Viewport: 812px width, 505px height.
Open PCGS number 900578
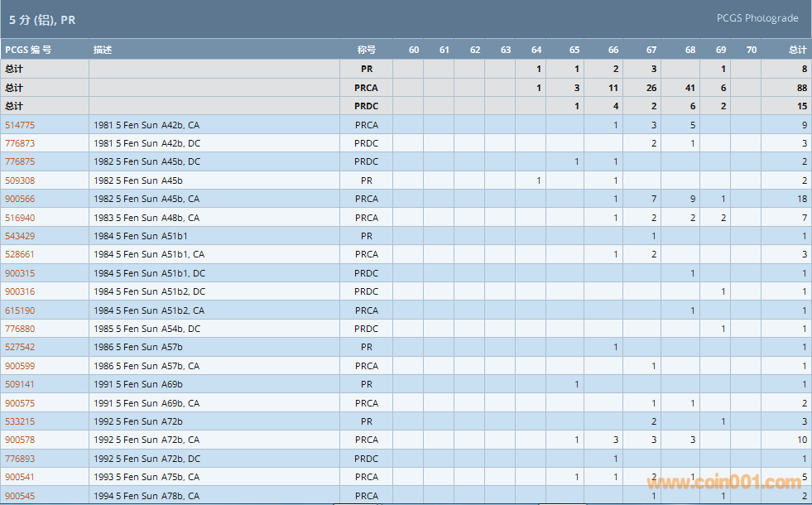[x=20, y=440]
